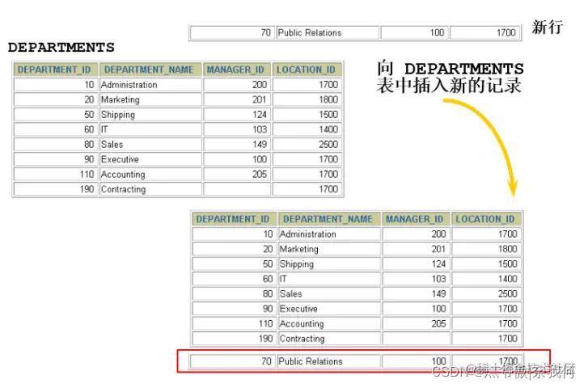
Task: Click Accounting in the original DEPARTMENTS table
Action: coord(123,175)
